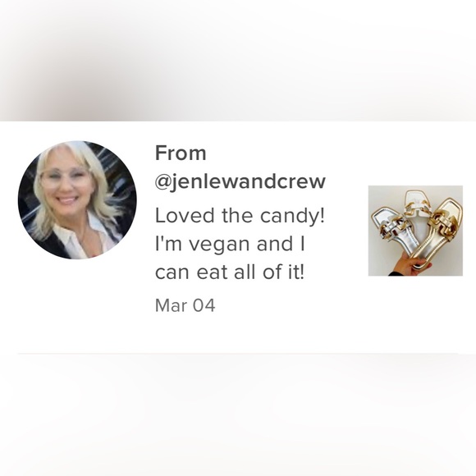Open the gold sandals product thumbnail
The image size is (476, 476).
click(x=415, y=231)
